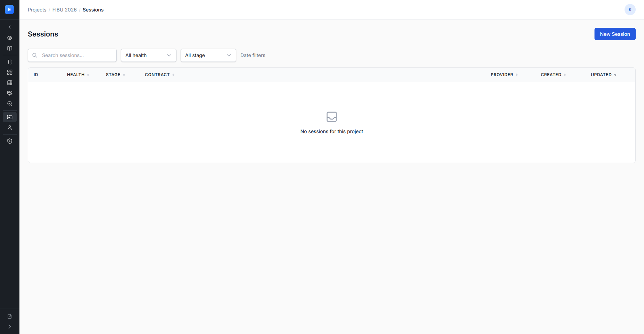
Task: Focus the Search sessions input
Action: (x=72, y=55)
